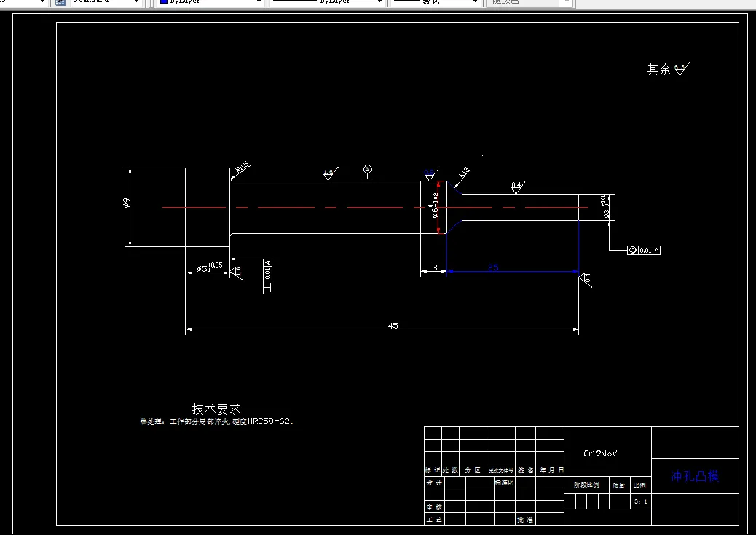The height and width of the screenshot is (535, 756).
Task: Select the 比例 title block label
Action: point(639,485)
